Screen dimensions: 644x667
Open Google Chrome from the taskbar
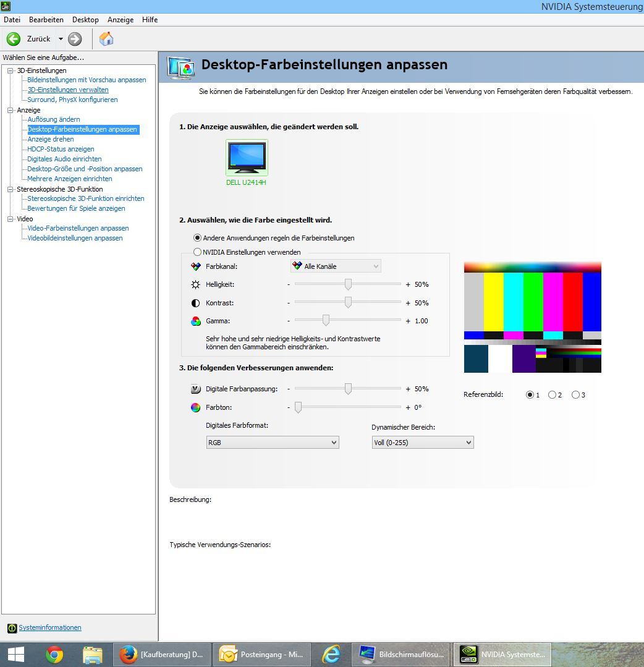coord(54,655)
